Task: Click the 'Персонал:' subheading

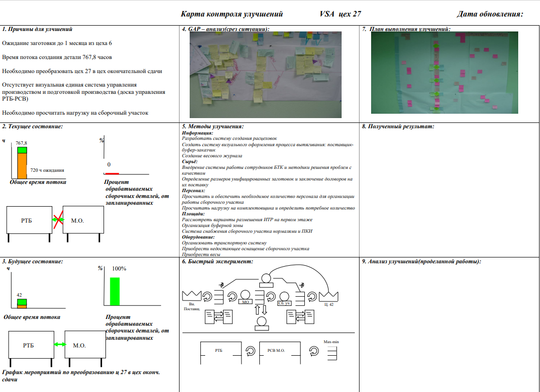Action: pos(194,191)
